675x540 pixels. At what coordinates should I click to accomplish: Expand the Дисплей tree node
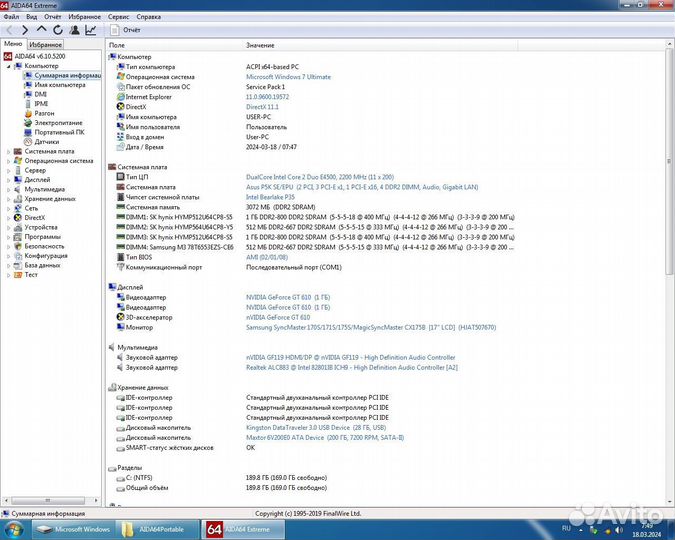point(8,180)
